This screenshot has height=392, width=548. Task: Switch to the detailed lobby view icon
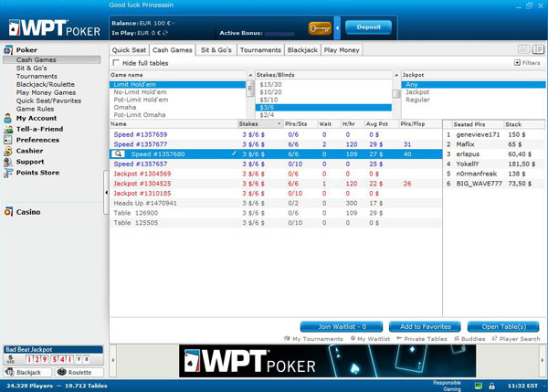538,49
